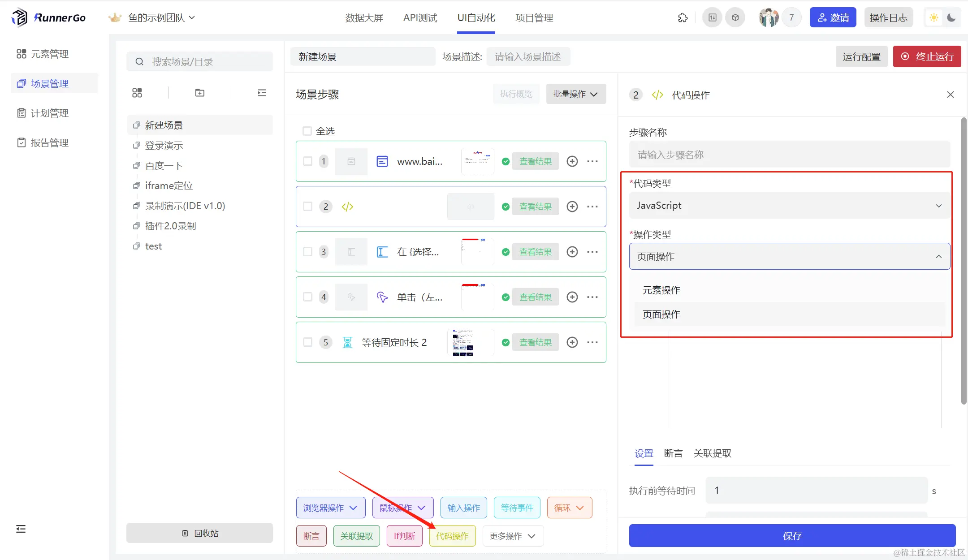Collapse sidebar using bottom-left menu icon

coord(21,529)
